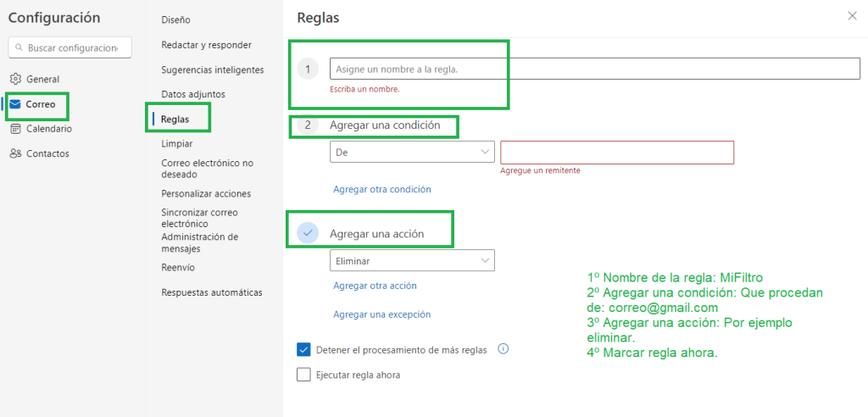
Task: Click the General gear icon
Action: tap(15, 79)
